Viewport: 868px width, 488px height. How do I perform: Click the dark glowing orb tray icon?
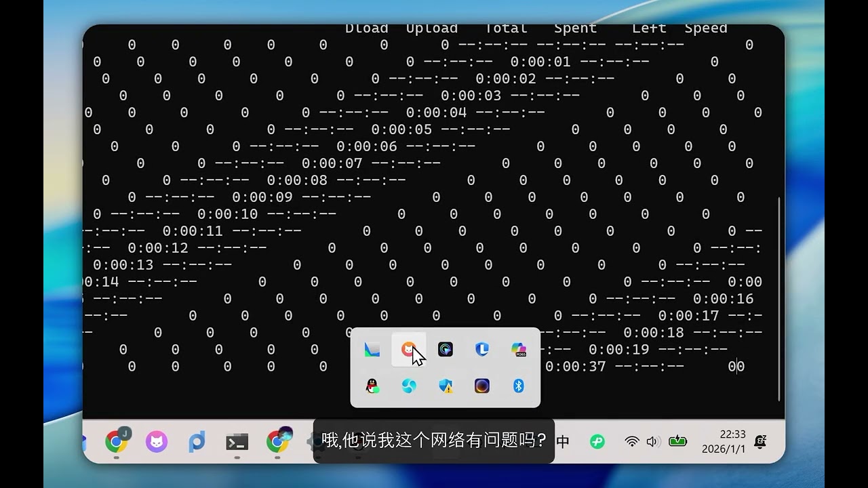point(482,386)
